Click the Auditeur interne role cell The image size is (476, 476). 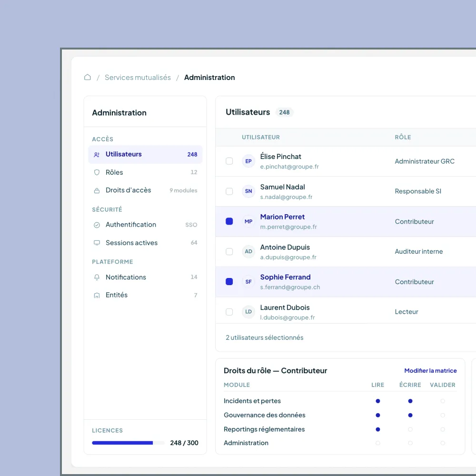418,252
